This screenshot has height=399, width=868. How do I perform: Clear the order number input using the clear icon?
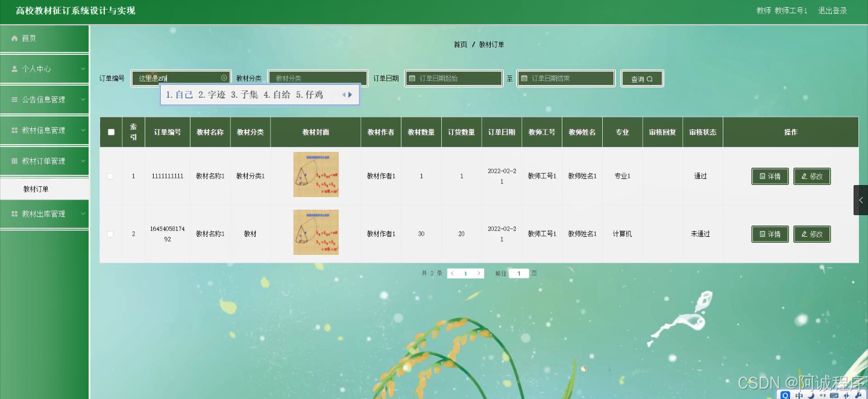pyautogui.click(x=224, y=77)
